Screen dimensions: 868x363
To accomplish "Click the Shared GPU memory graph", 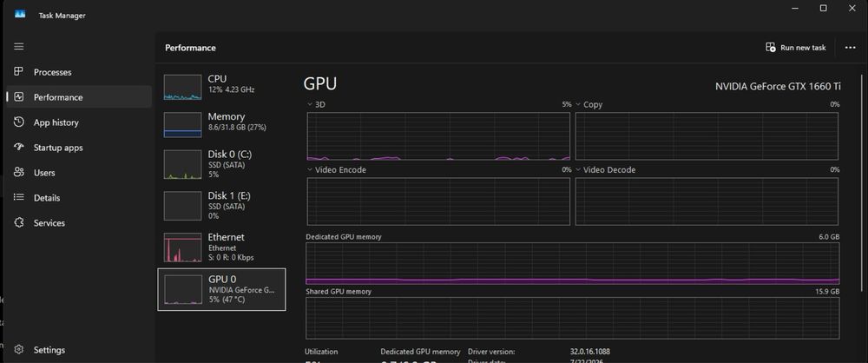I will [572, 318].
